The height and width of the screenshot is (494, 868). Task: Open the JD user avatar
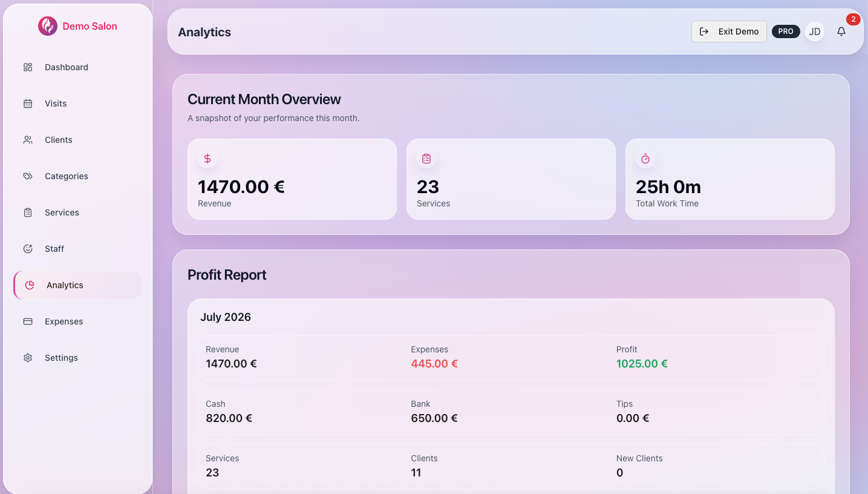pos(815,31)
